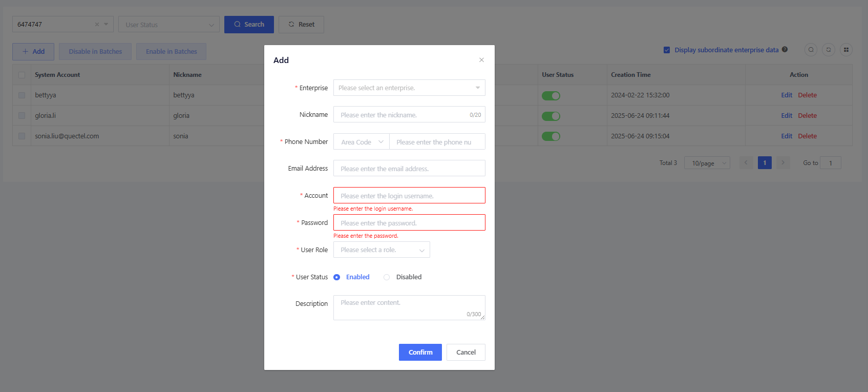The image size is (868, 392).
Task: Go to next page arrow in pagination
Action: click(x=782, y=163)
